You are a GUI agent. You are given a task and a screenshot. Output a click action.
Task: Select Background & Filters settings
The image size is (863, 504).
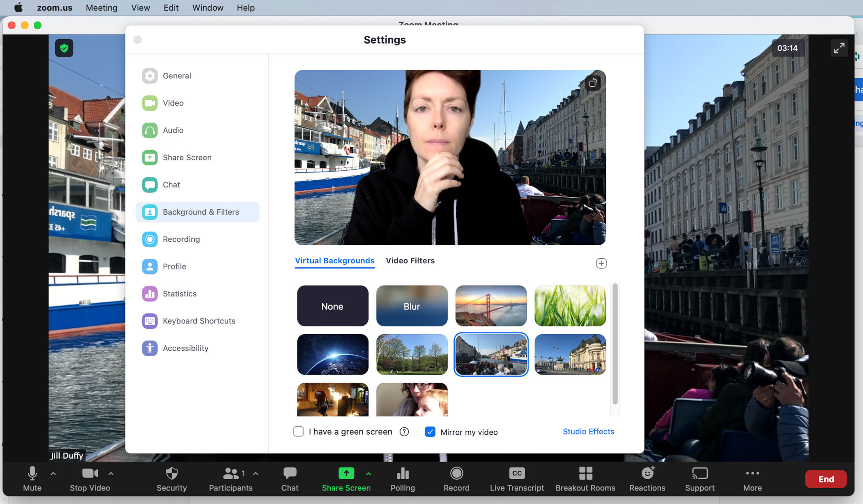pos(197,212)
